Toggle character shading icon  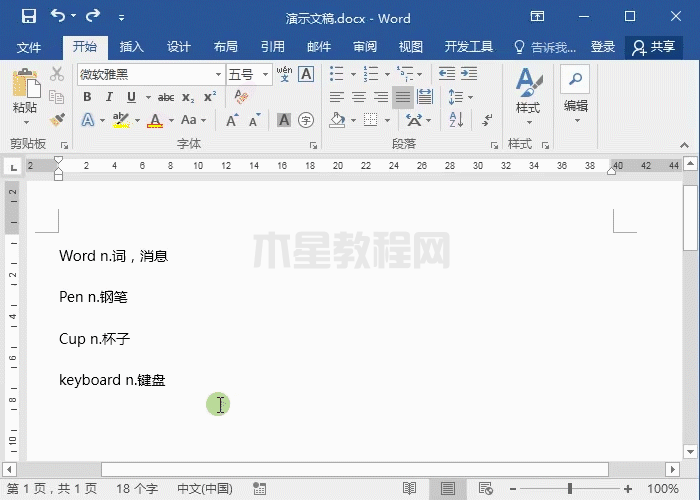[x=284, y=120]
